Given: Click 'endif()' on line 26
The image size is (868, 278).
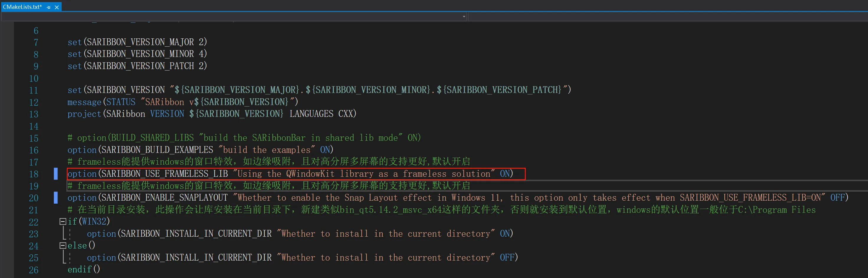Looking at the screenshot, I should tap(84, 269).
